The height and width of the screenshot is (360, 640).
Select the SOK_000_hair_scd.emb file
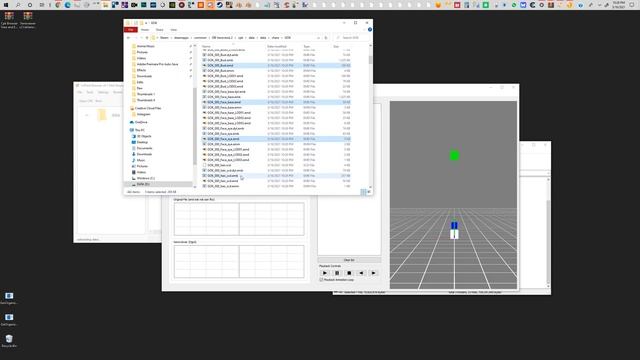click(276, 176)
